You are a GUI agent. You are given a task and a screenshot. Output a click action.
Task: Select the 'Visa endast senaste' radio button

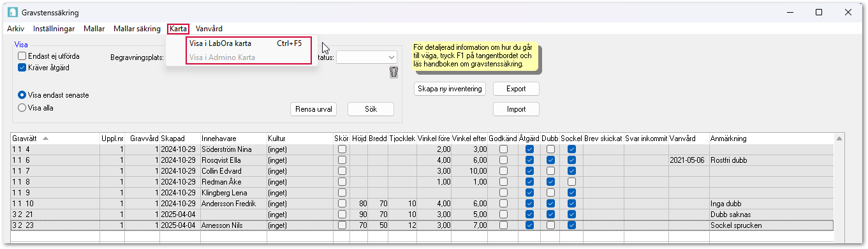click(x=22, y=95)
